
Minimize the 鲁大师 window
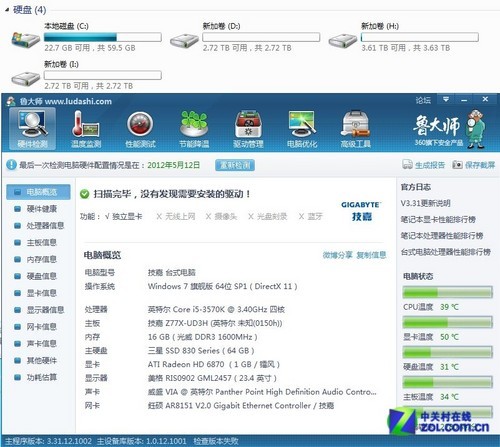pyautogui.click(x=464, y=100)
